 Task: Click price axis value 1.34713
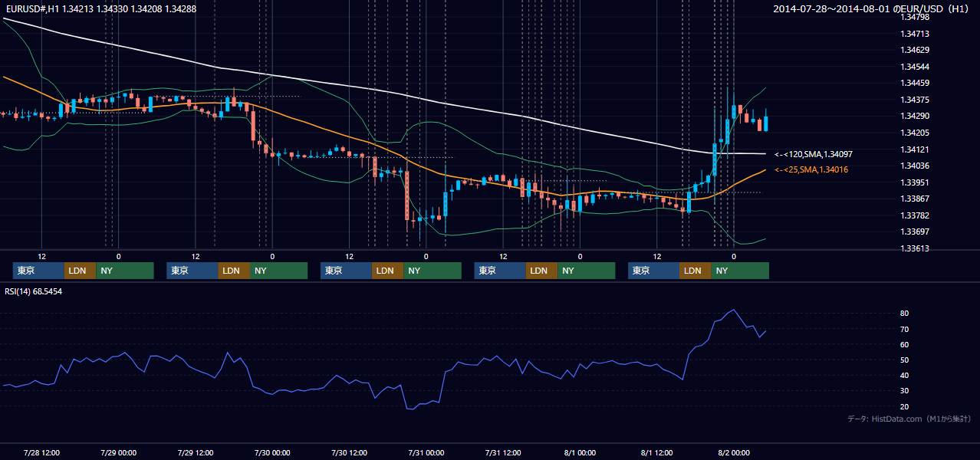tap(914, 34)
